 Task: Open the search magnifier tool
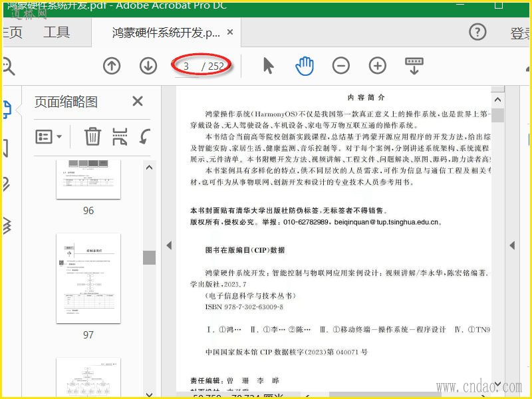(x=9, y=66)
